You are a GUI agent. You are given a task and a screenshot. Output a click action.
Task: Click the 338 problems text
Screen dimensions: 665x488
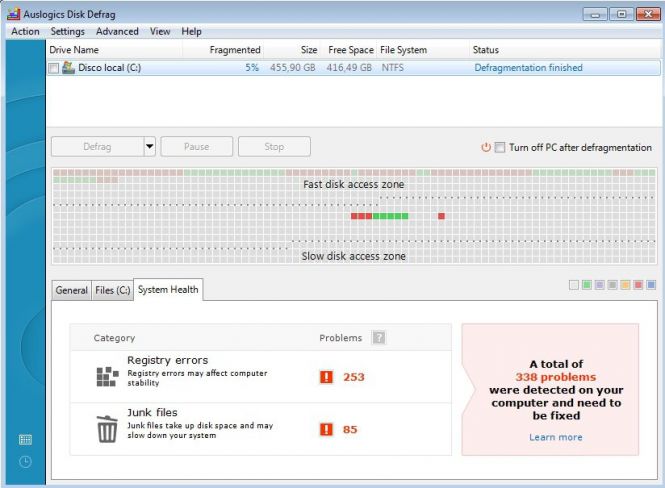point(556,377)
